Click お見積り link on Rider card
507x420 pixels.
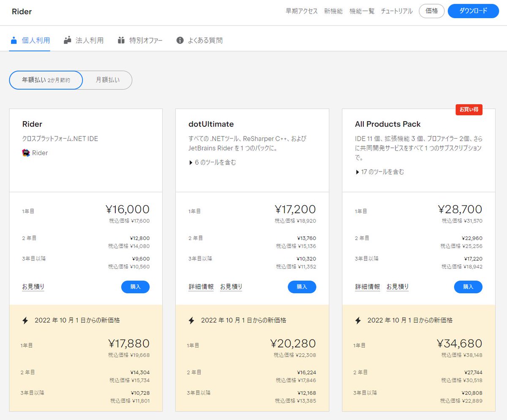33,287
